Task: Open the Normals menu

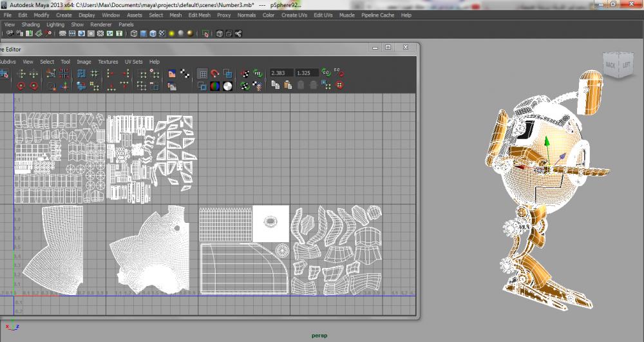Action: [247, 15]
